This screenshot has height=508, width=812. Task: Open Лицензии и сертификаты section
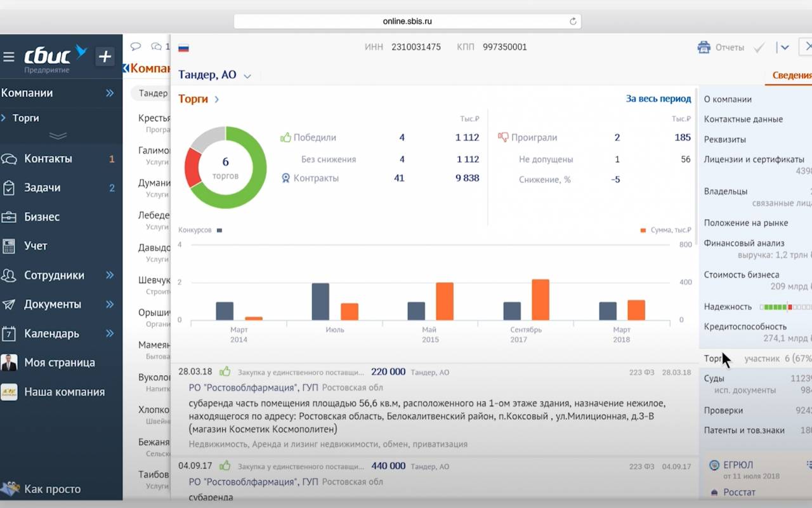pos(754,159)
